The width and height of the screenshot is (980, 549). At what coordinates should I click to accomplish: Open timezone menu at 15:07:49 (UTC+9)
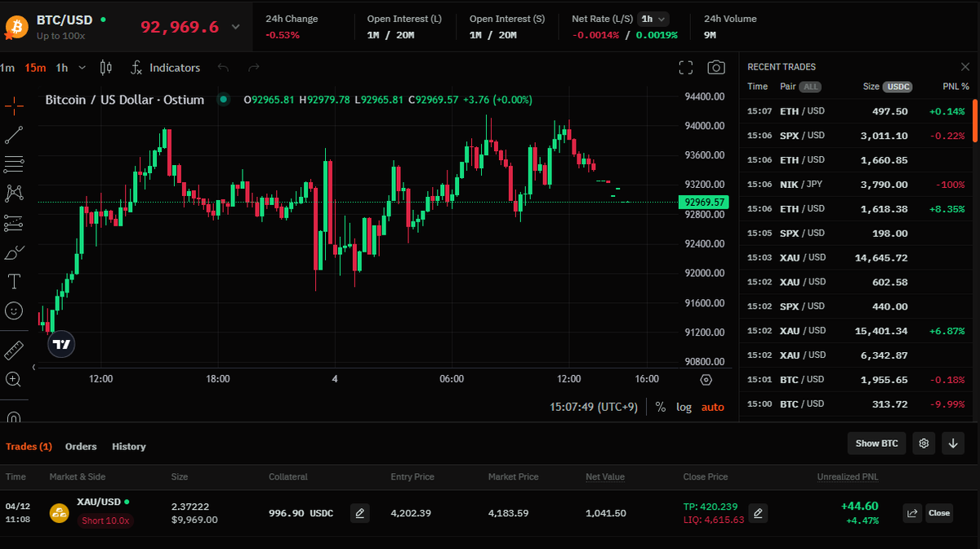[594, 407]
